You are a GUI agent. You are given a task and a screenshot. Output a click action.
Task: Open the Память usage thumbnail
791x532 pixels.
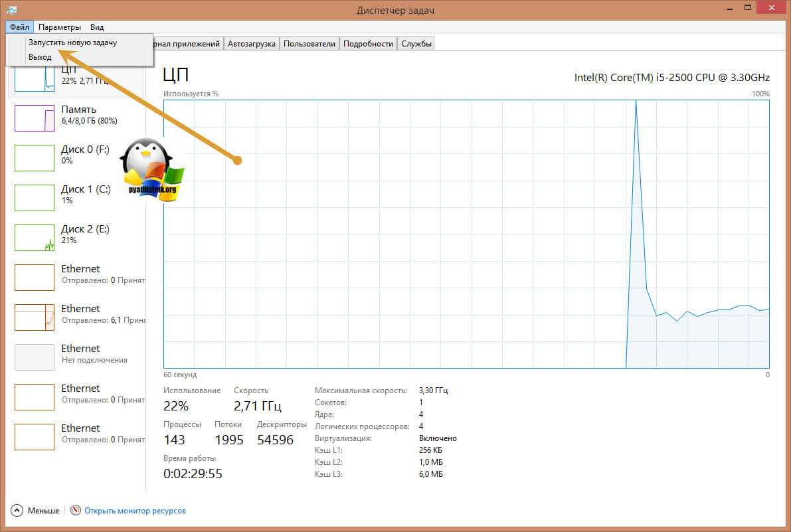pyautogui.click(x=35, y=118)
